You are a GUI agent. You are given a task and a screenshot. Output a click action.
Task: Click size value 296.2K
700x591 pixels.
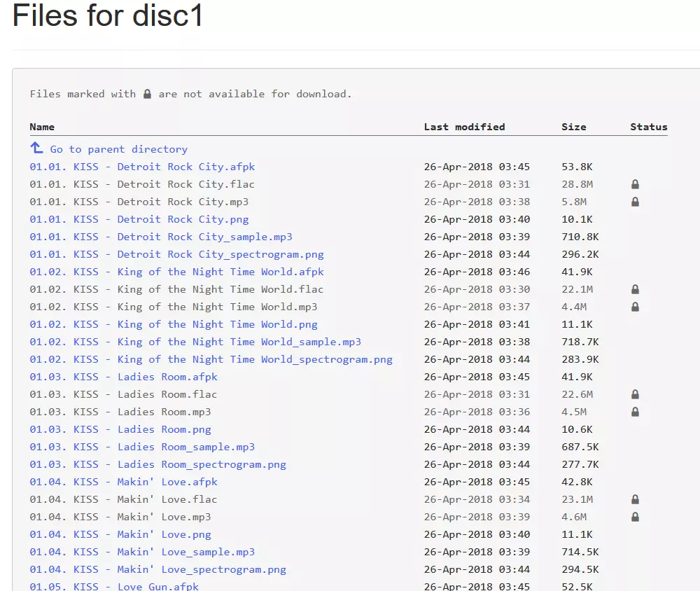pos(580,254)
